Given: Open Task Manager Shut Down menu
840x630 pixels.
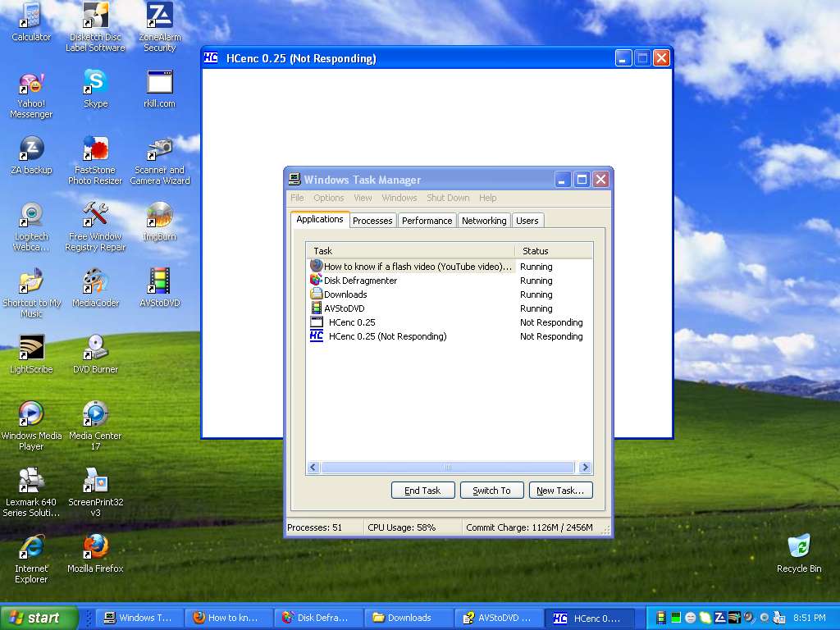Looking at the screenshot, I should coord(448,198).
